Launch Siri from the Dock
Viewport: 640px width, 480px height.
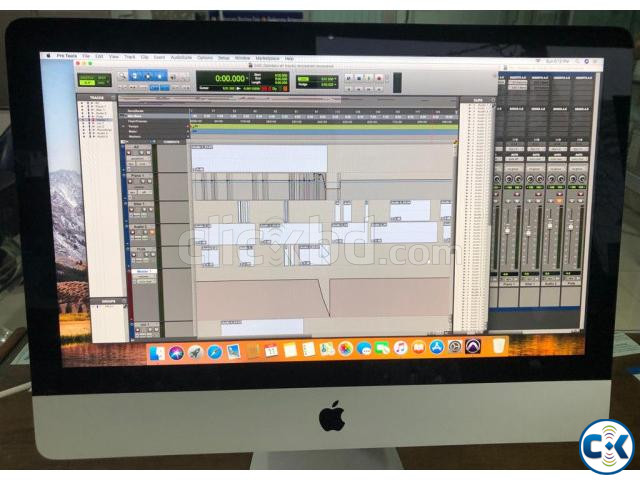click(x=176, y=353)
